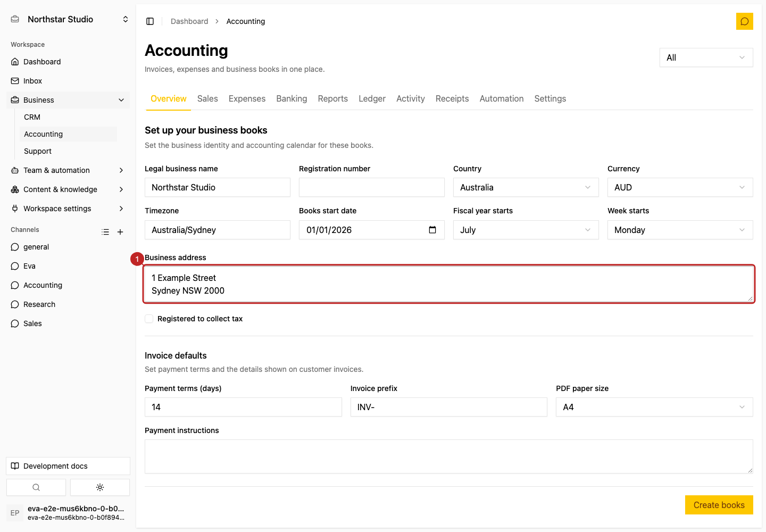Click the Legal business name field
Viewport: 766px width, 532px height.
pyautogui.click(x=218, y=187)
